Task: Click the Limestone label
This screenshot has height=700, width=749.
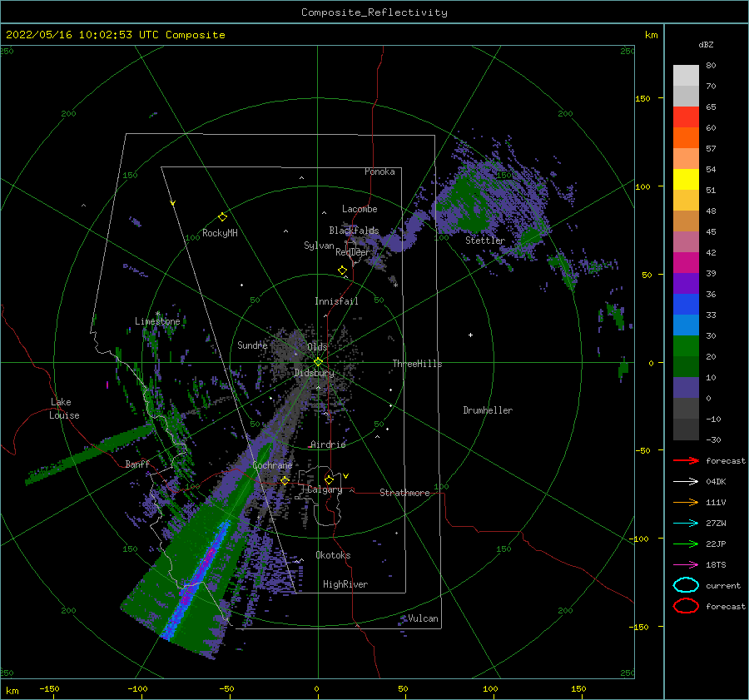Action: (157, 321)
